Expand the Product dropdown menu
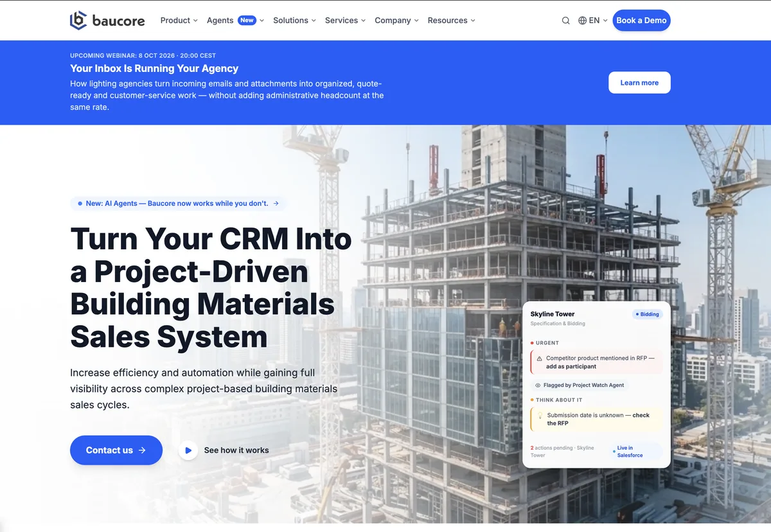The height and width of the screenshot is (532, 771). 179,21
